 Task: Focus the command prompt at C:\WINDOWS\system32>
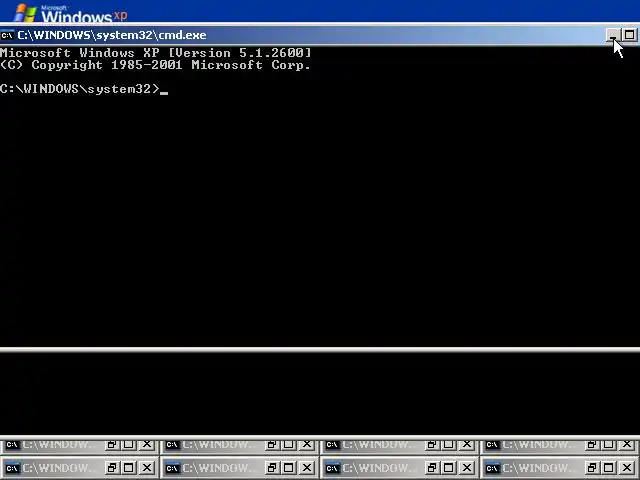[84, 89]
